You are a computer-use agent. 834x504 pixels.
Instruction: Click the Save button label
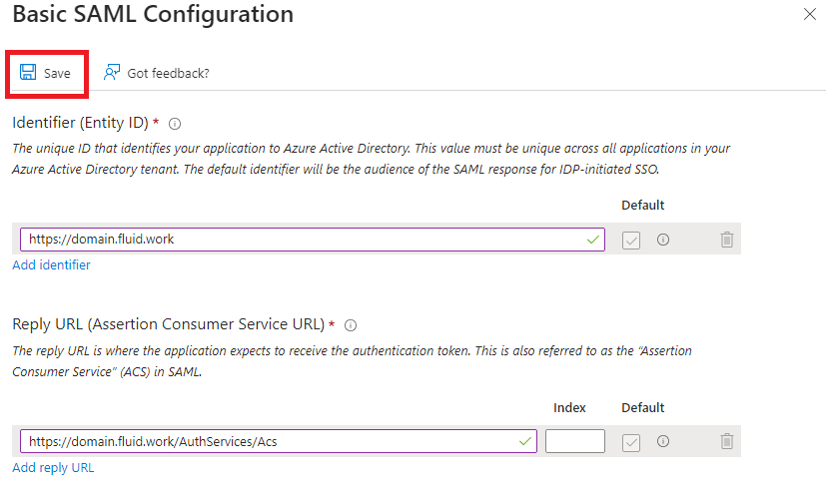pos(57,74)
